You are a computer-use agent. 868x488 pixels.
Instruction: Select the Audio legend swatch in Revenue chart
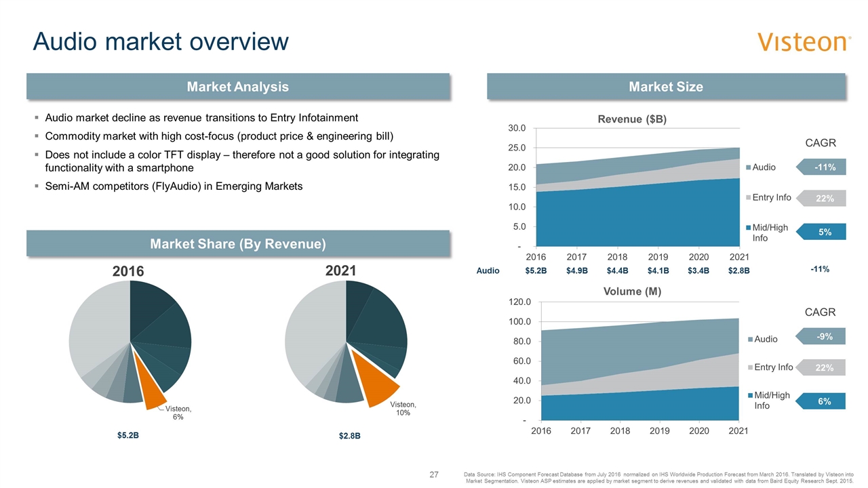[x=749, y=167]
